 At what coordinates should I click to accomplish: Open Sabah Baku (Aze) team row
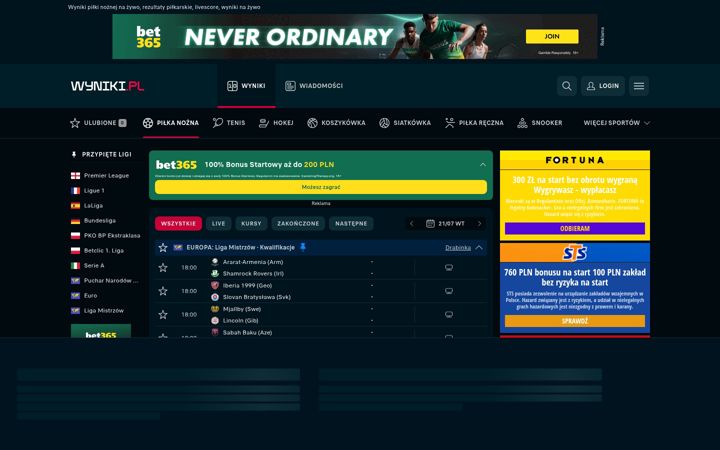coord(248,332)
